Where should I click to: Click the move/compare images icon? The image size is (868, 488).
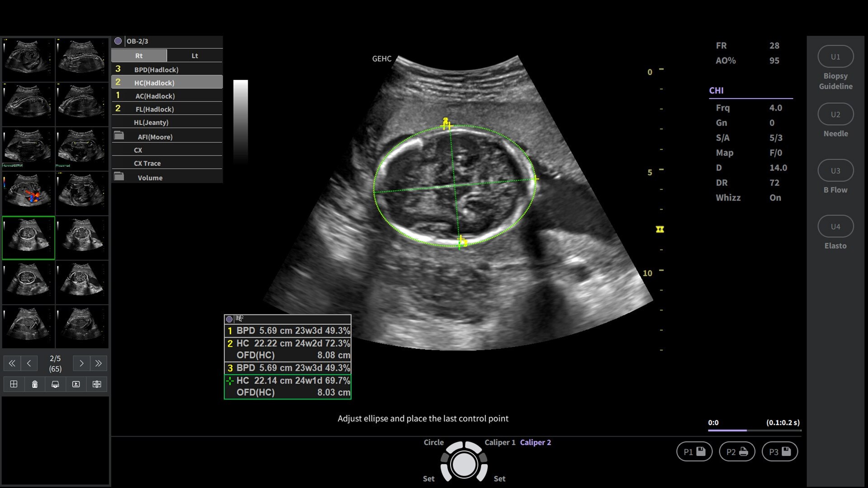click(x=97, y=385)
